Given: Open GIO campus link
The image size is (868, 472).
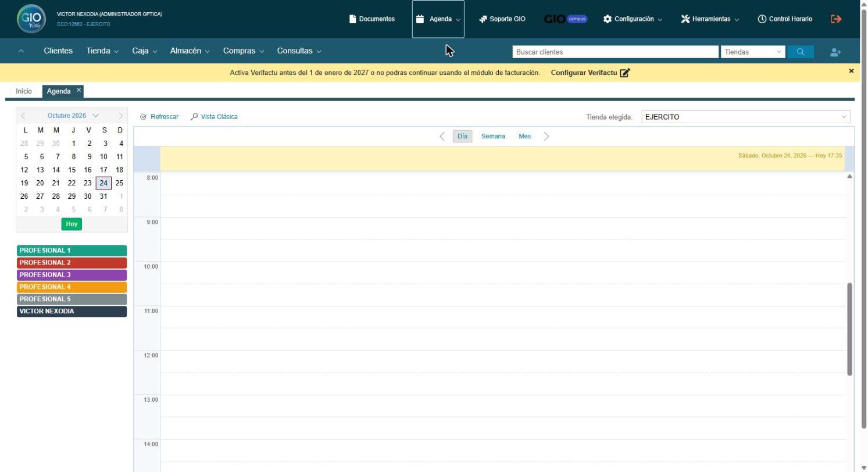Looking at the screenshot, I should pyautogui.click(x=566, y=19).
